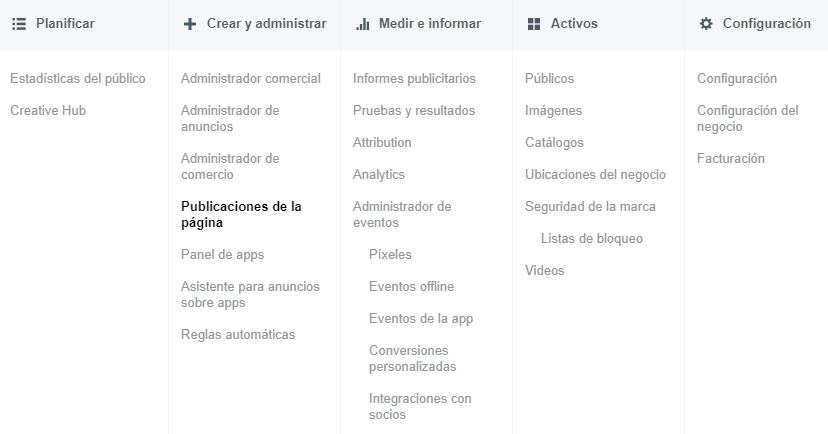
Task: Open Listas de bloqueo
Action: point(591,239)
